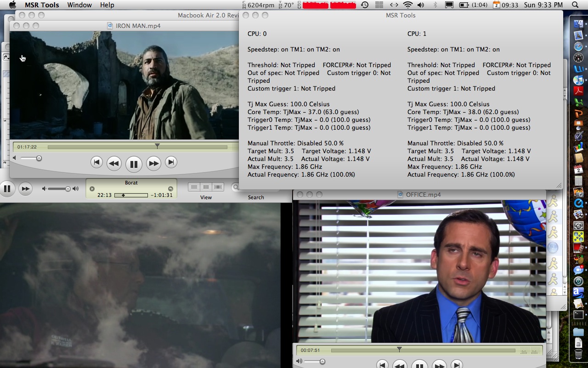
Task: Click CPU 0 Core Temp reading
Action: (303, 112)
